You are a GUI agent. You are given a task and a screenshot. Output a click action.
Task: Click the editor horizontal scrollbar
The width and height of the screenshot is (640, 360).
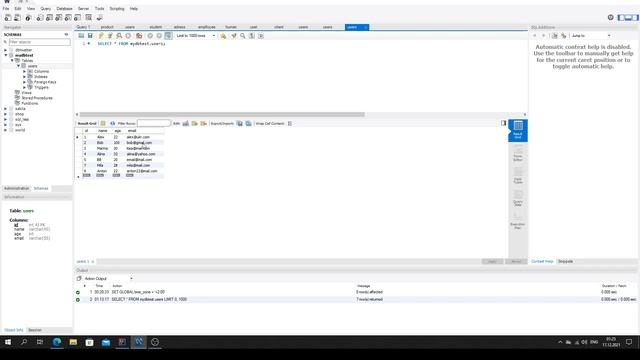222,115
